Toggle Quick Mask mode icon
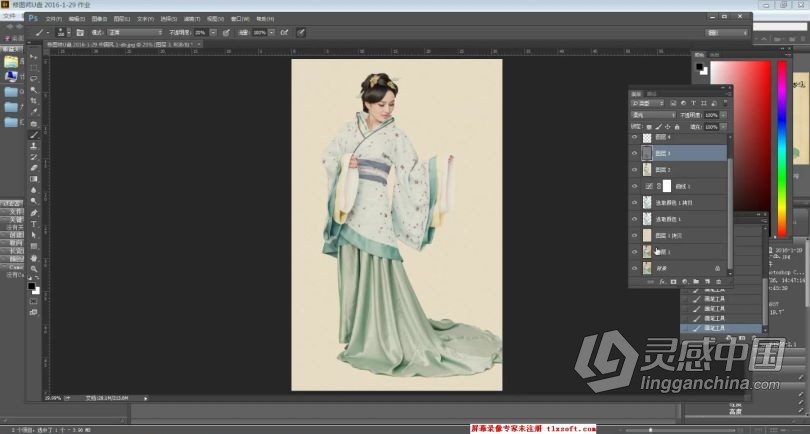Screen dimensions: 810x434 (34, 301)
